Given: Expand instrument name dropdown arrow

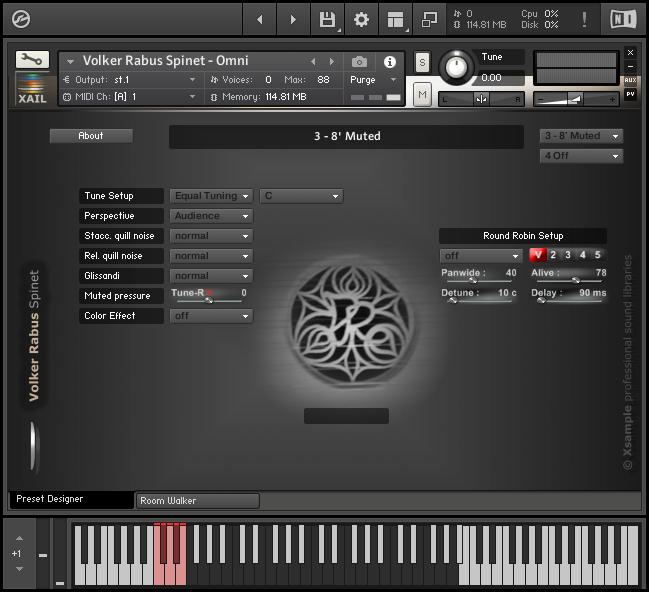Looking at the screenshot, I should point(70,62).
